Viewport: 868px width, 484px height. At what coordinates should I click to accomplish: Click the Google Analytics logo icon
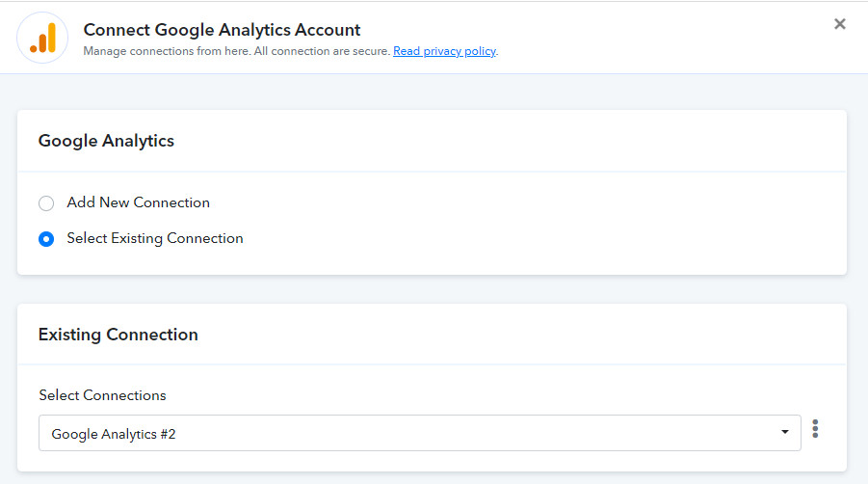coord(42,38)
